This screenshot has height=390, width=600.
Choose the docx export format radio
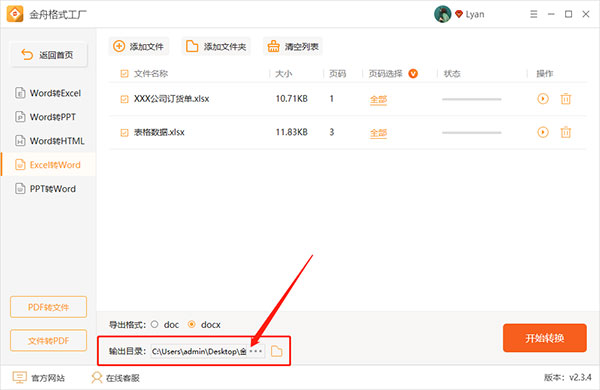tap(191, 325)
